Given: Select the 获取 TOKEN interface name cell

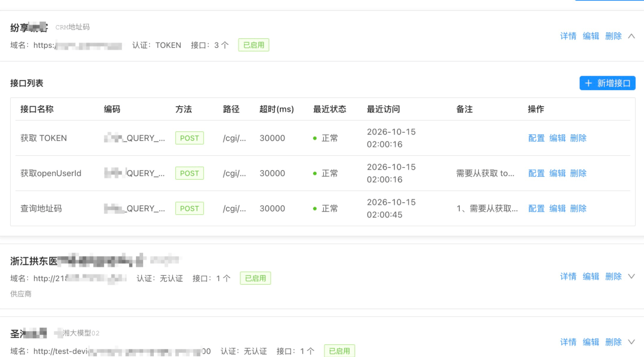Looking at the screenshot, I should pyautogui.click(x=44, y=138).
